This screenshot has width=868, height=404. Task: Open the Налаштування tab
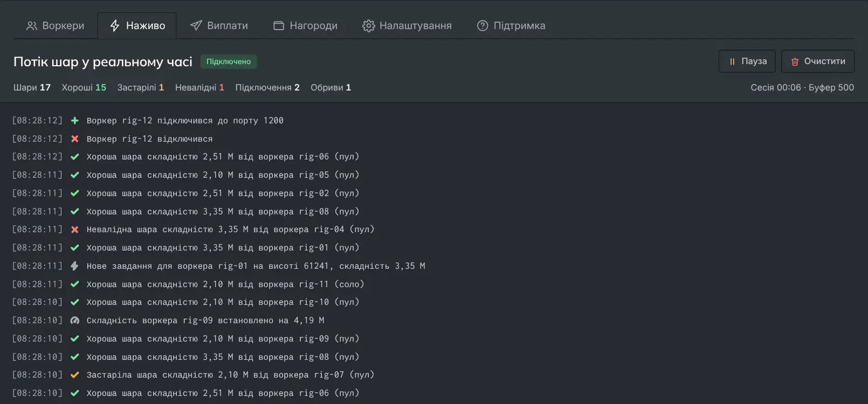pyautogui.click(x=407, y=25)
